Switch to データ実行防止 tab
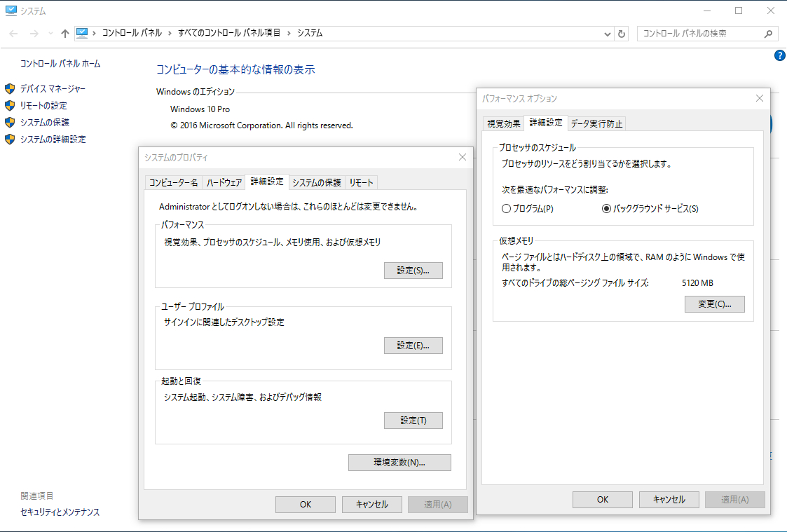 [597, 123]
